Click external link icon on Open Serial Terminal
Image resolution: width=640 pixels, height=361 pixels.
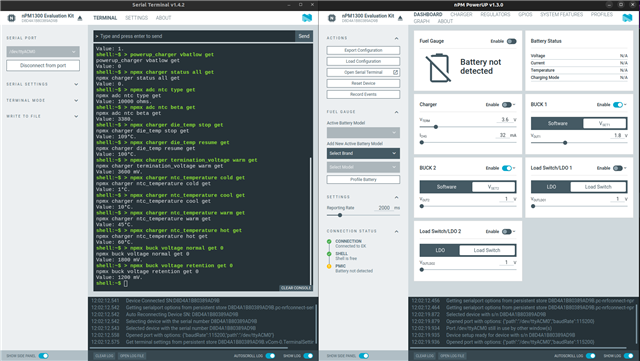click(x=395, y=72)
